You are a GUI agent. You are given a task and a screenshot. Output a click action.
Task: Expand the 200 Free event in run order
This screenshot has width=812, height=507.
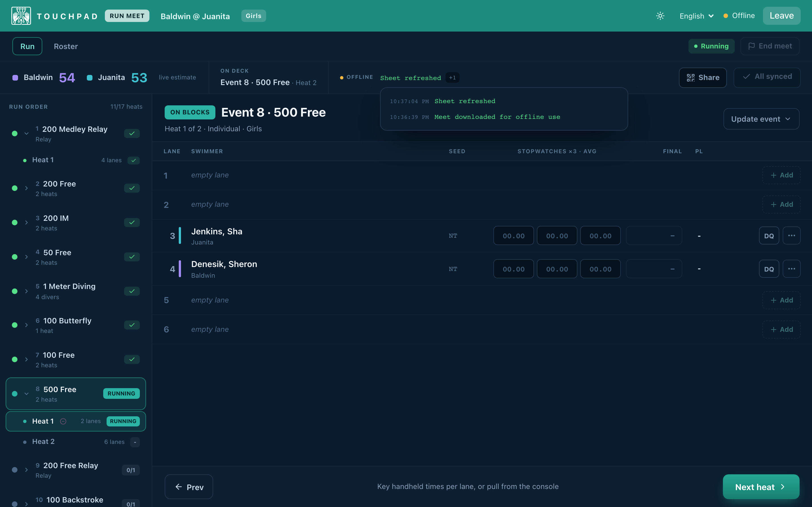click(27, 188)
